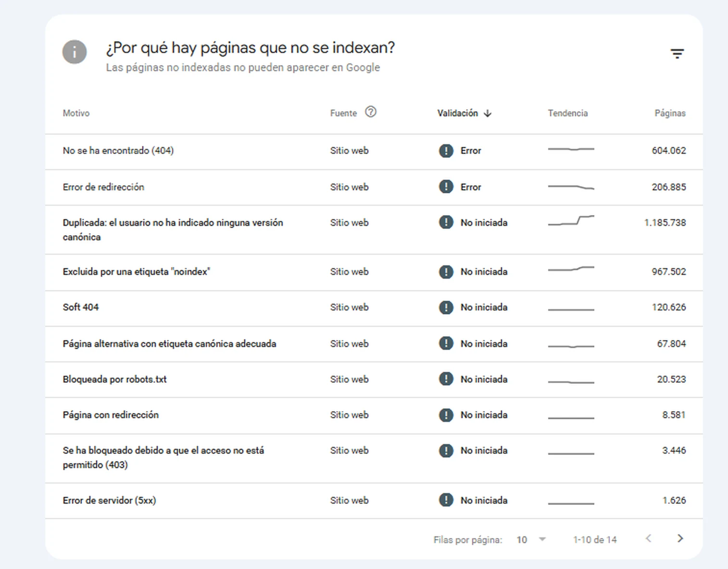Click the Tendencia column header

tap(567, 113)
